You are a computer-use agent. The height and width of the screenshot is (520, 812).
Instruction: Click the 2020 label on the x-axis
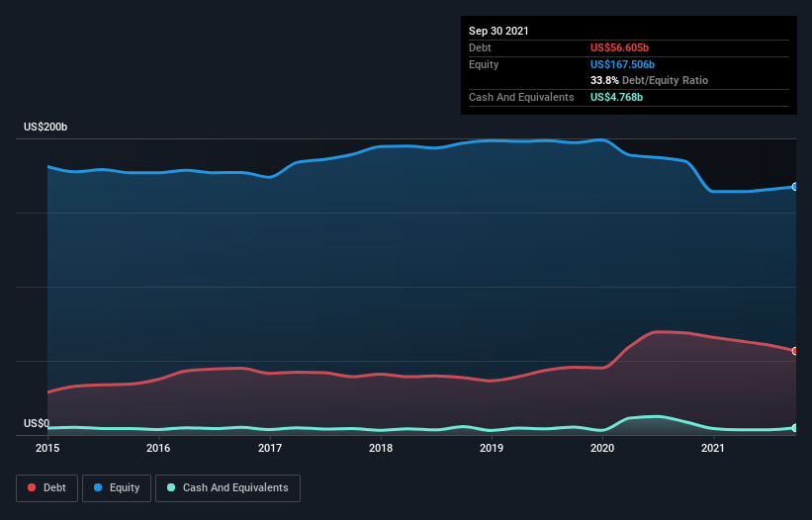tap(602, 448)
